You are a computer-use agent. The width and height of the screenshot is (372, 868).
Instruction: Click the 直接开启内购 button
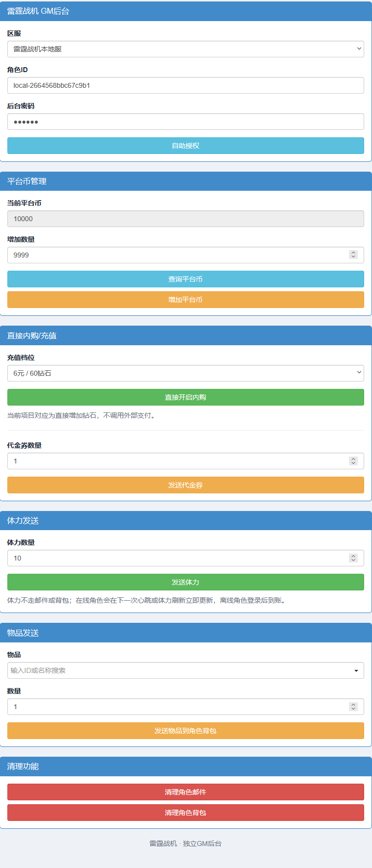pos(185,397)
